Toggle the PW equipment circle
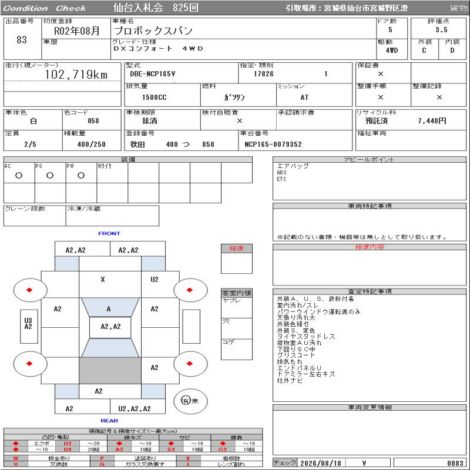The height and width of the screenshot is (470, 470). pos(81,175)
